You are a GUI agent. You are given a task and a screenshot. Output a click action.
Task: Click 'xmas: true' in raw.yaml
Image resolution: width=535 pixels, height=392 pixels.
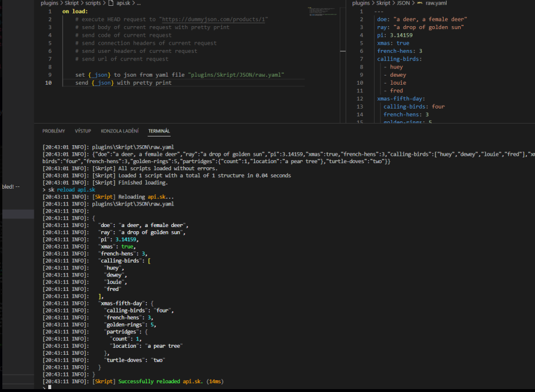393,44
